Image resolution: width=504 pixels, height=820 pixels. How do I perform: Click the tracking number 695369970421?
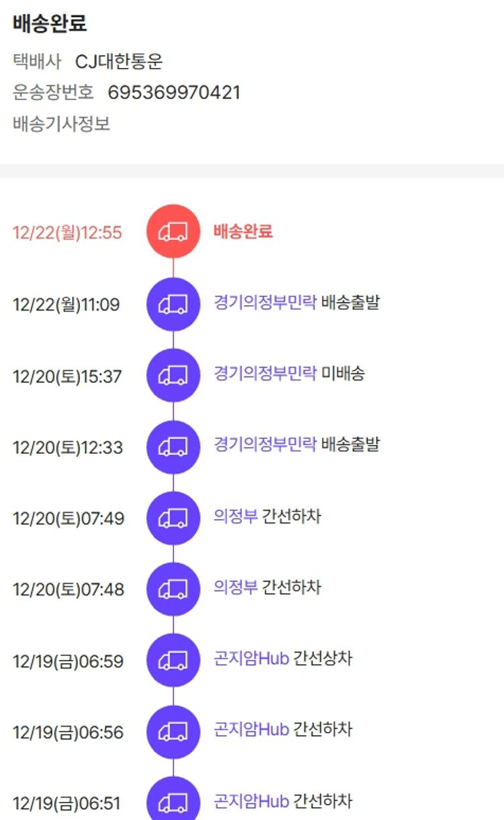(x=174, y=93)
